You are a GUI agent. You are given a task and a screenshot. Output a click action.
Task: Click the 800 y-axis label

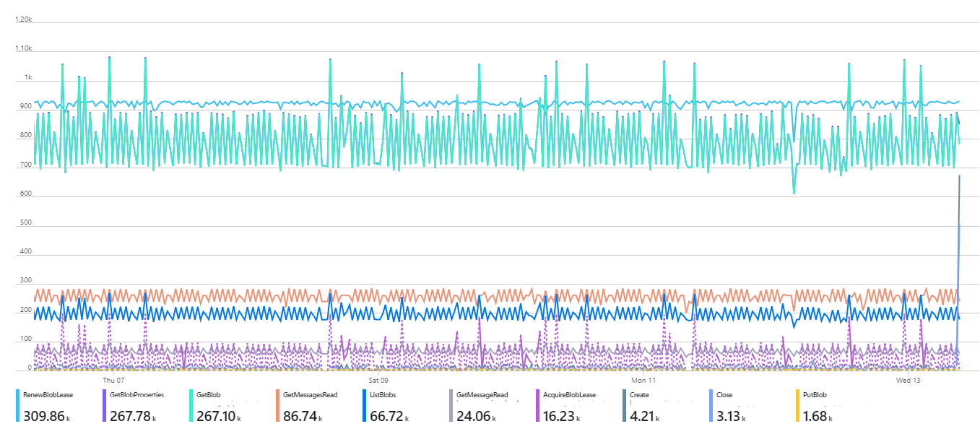click(x=27, y=136)
